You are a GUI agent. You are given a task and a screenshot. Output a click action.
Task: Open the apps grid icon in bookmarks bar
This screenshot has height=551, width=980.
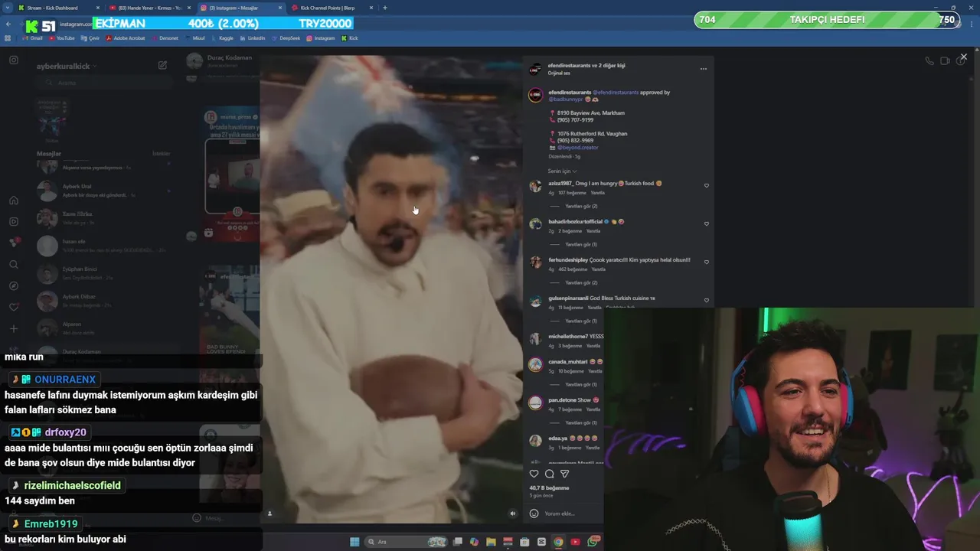(8, 37)
